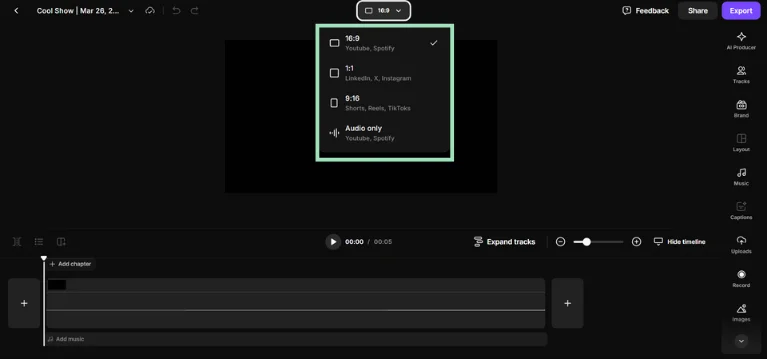Viewport: 767px width, 360px height.
Task: Click the Share button
Action: pyautogui.click(x=698, y=11)
